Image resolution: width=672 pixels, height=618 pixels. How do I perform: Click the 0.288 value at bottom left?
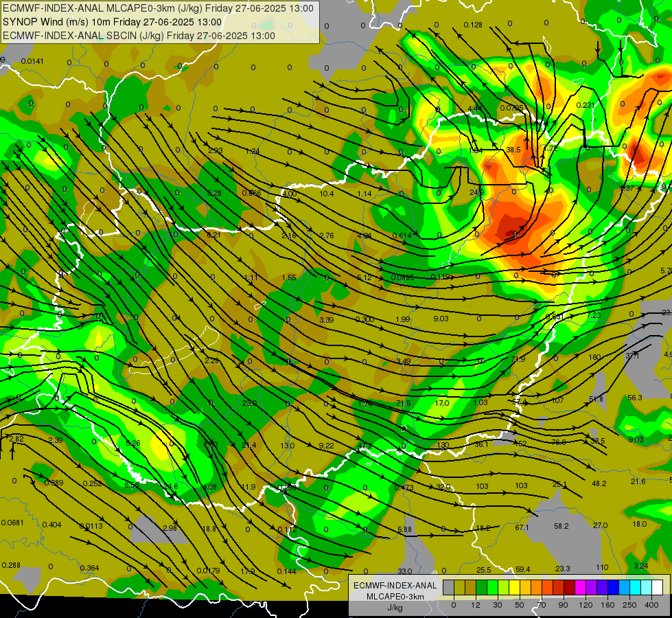11,565
